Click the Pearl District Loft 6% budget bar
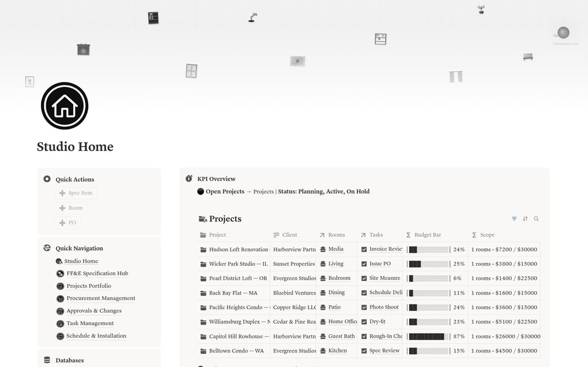The image size is (588, 367). point(429,279)
